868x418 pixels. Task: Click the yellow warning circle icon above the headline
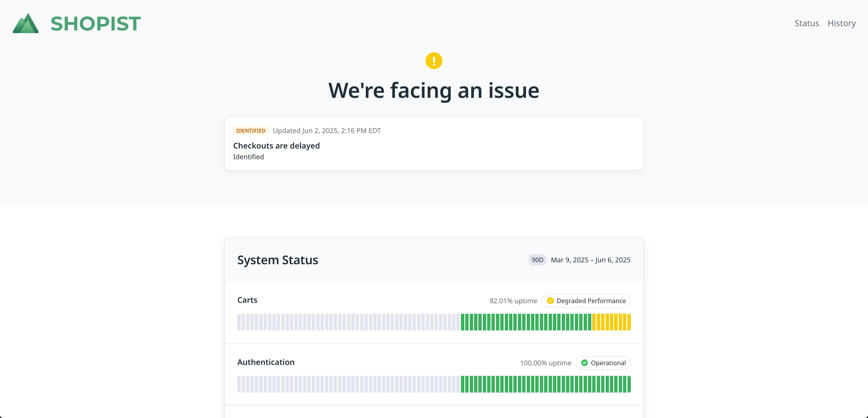(x=434, y=61)
